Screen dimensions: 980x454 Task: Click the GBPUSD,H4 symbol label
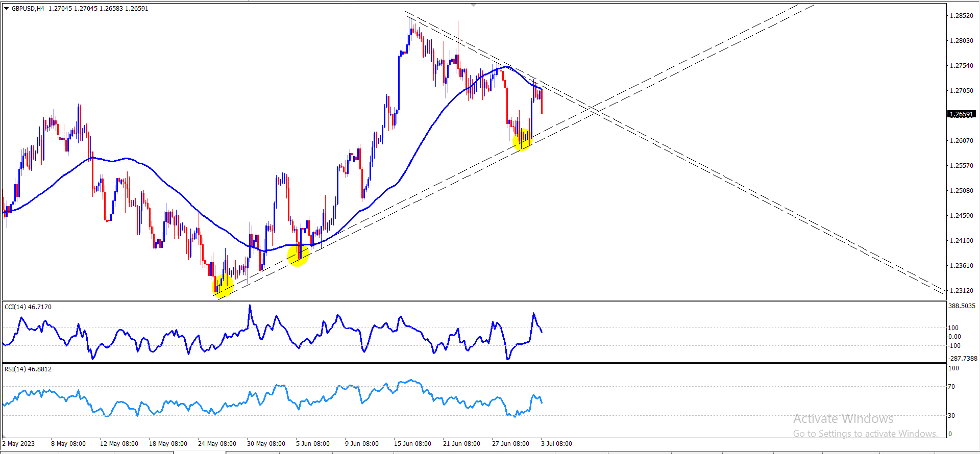pyautogui.click(x=28, y=9)
